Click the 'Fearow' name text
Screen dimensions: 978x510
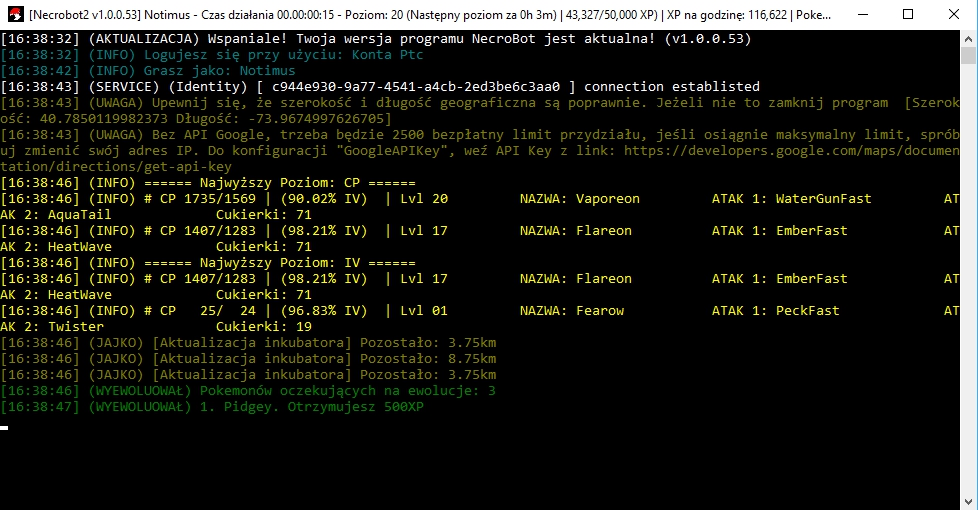(599, 310)
